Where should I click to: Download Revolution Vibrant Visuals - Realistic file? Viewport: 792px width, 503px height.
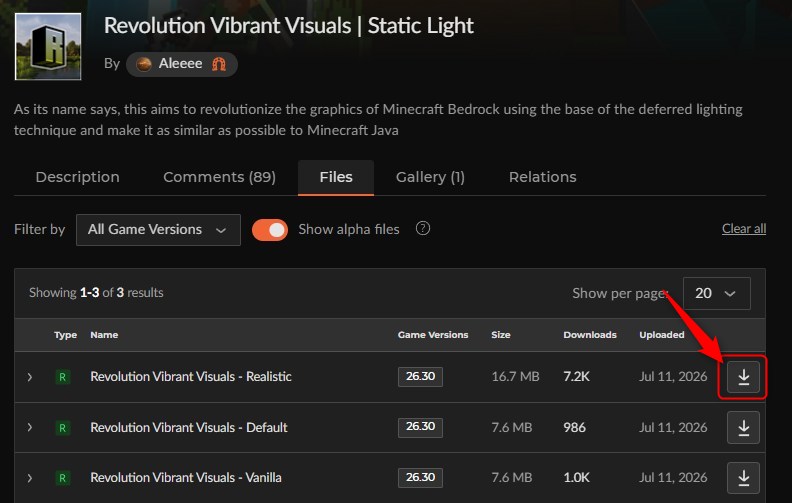743,377
